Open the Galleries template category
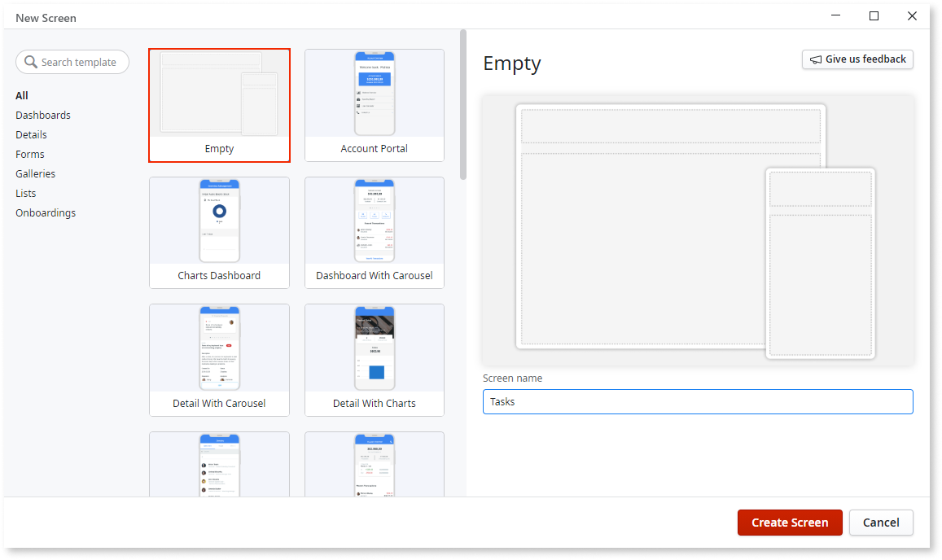 click(35, 173)
